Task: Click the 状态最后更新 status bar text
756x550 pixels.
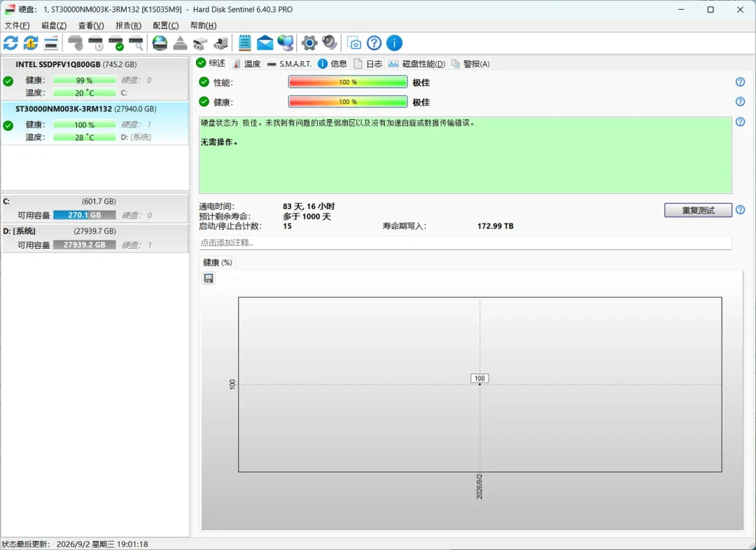Action: click(x=75, y=544)
